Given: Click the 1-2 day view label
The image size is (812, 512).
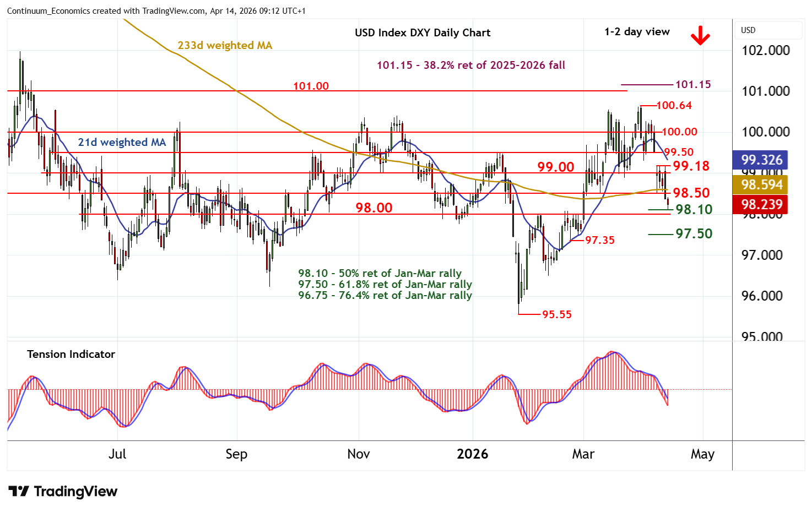Looking at the screenshot, I should 637,32.
